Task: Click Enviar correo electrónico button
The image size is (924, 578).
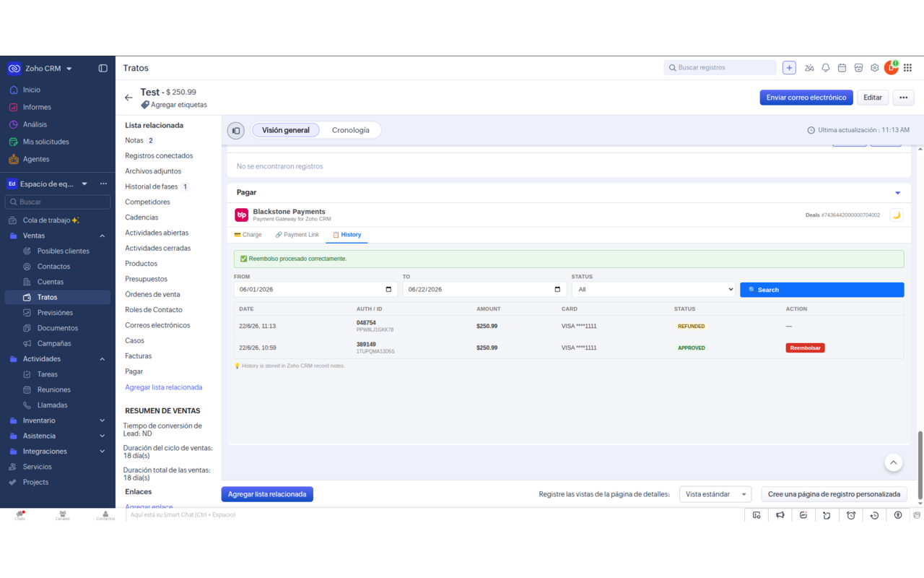Action: click(x=806, y=98)
